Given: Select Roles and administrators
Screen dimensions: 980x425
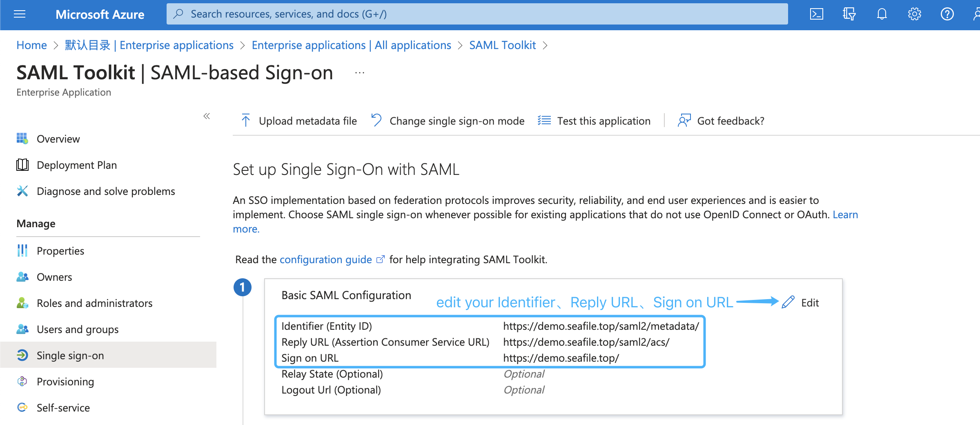Looking at the screenshot, I should point(94,303).
